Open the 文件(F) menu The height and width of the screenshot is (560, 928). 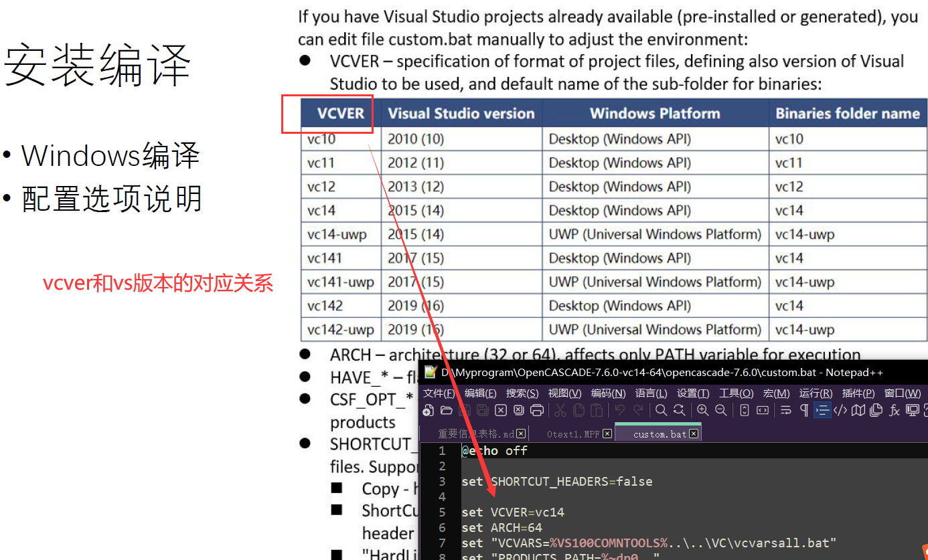pyautogui.click(x=439, y=393)
